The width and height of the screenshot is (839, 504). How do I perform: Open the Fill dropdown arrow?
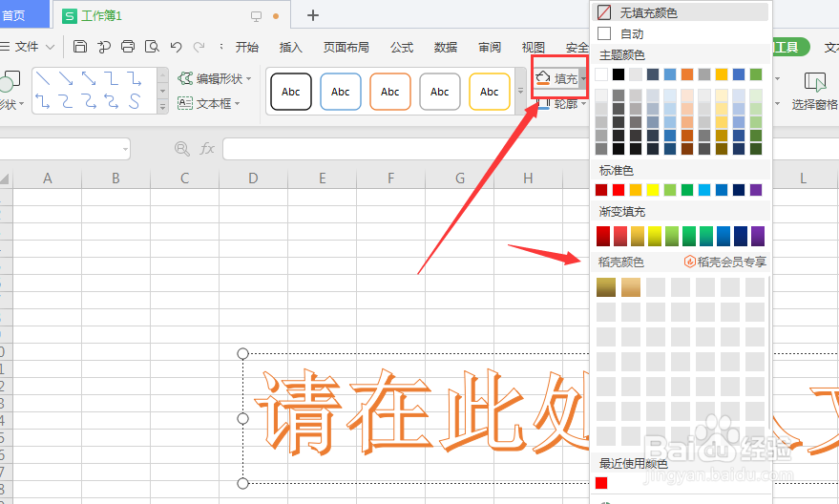coord(583,79)
